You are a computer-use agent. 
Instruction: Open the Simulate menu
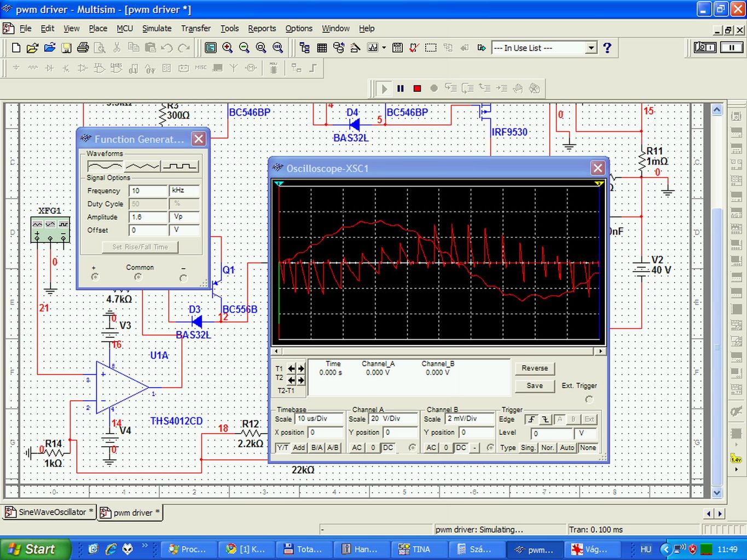(157, 28)
